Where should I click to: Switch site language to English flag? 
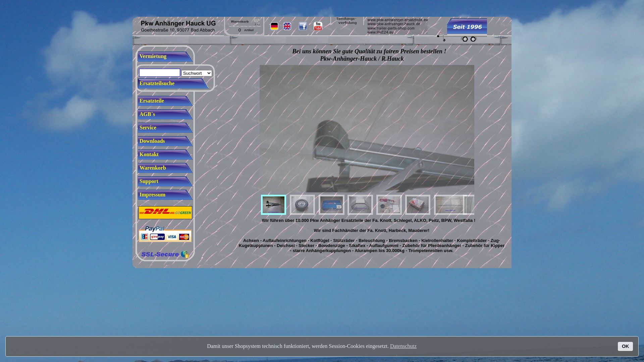click(x=287, y=26)
